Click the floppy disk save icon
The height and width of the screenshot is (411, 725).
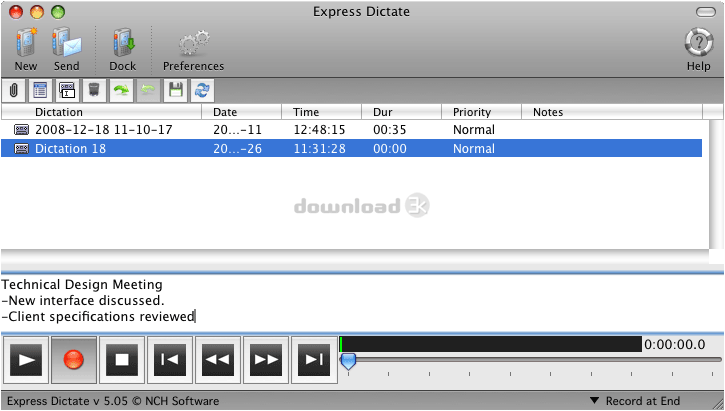coord(175,90)
